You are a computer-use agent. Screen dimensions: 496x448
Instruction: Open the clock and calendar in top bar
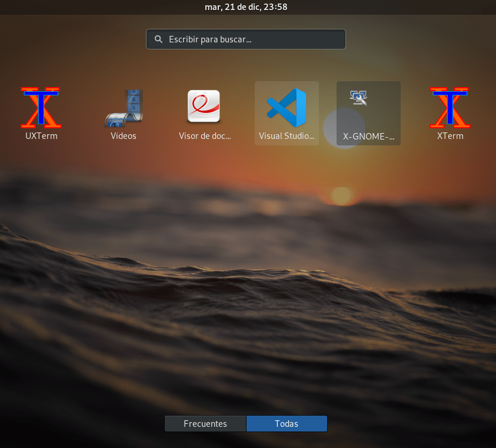coord(246,7)
